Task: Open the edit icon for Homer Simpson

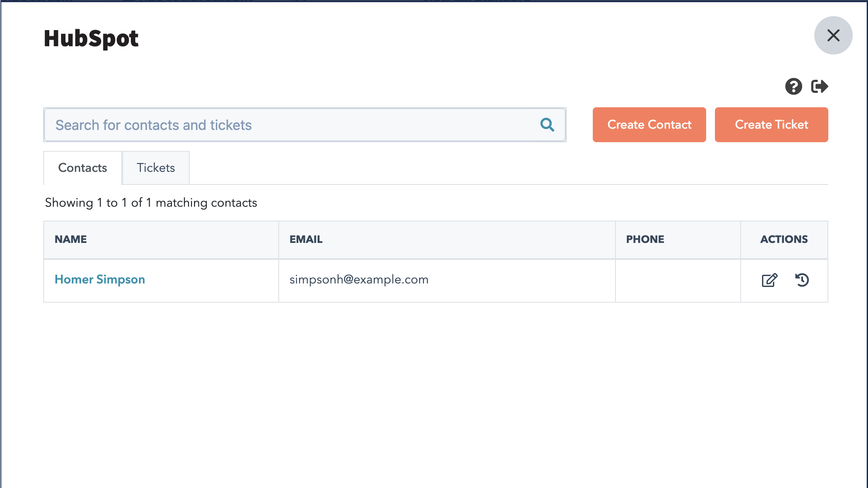Action: point(769,280)
